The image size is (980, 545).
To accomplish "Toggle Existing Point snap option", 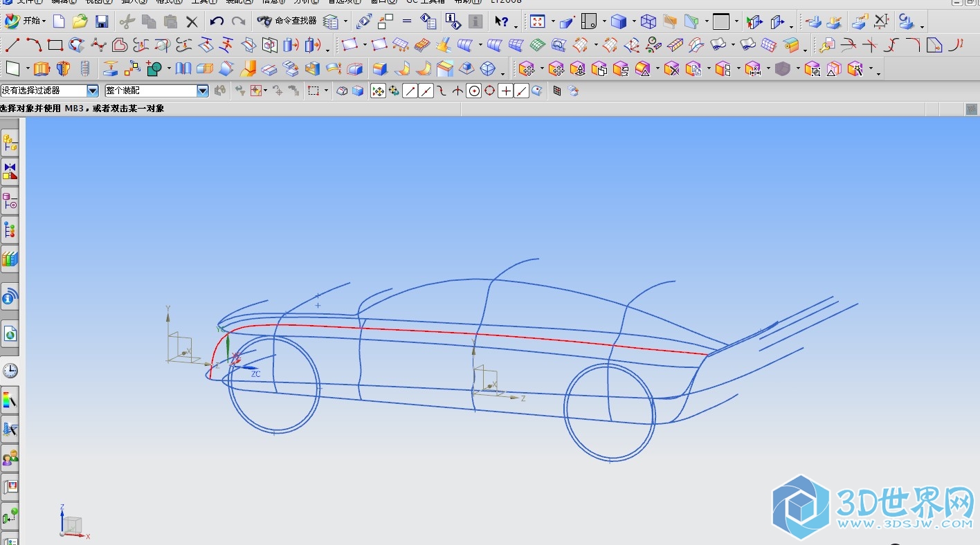I will (x=506, y=91).
